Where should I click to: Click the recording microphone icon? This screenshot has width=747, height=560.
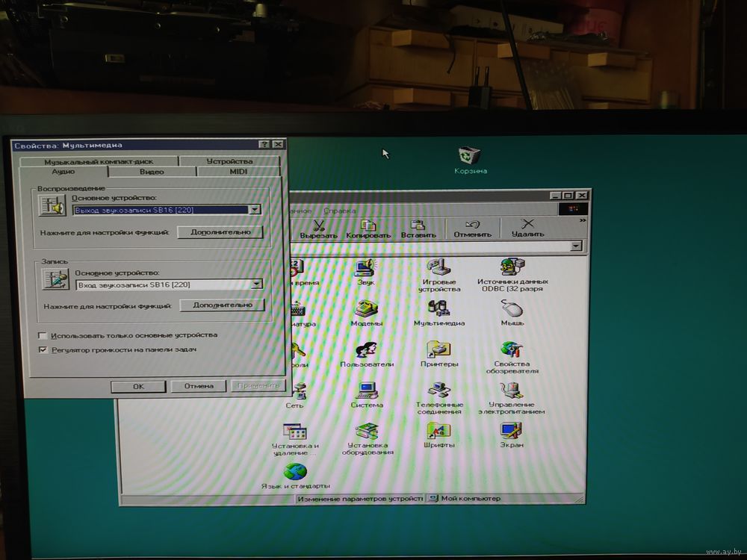click(x=55, y=279)
